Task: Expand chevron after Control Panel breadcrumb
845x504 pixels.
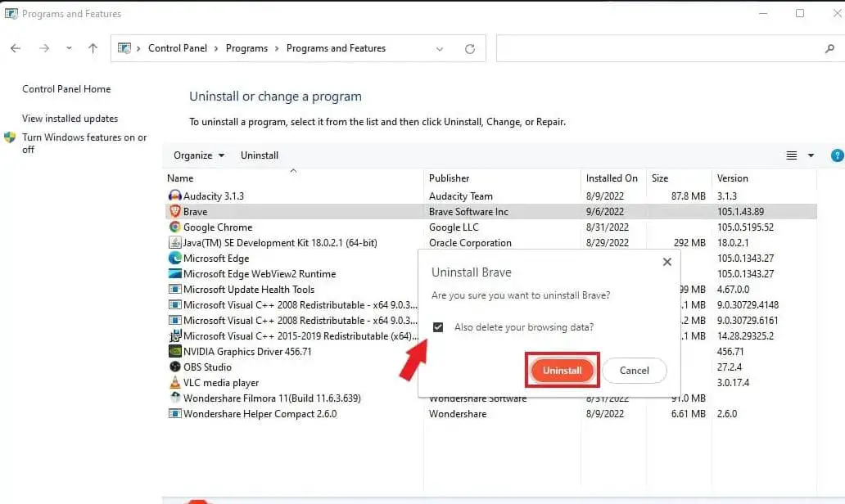Action: pos(216,48)
